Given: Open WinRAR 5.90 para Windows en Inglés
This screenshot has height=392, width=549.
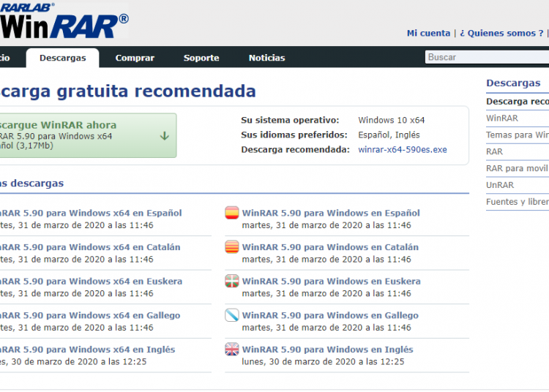Looking at the screenshot, I should [x=328, y=350].
